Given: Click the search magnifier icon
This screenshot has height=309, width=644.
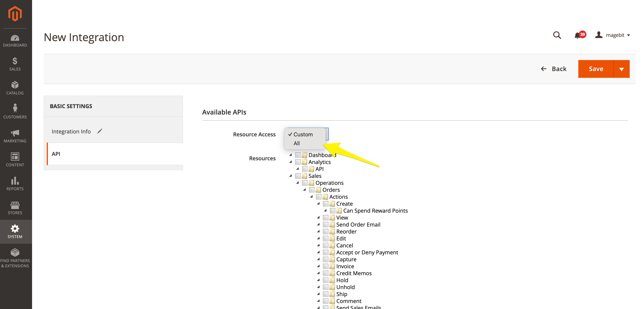Looking at the screenshot, I should [557, 35].
